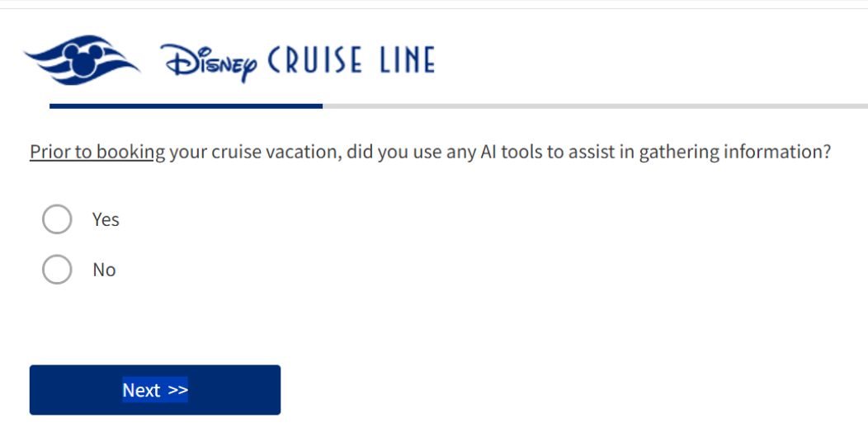The width and height of the screenshot is (868, 437).
Task: Click the double-arrow on Next button
Action: point(178,390)
